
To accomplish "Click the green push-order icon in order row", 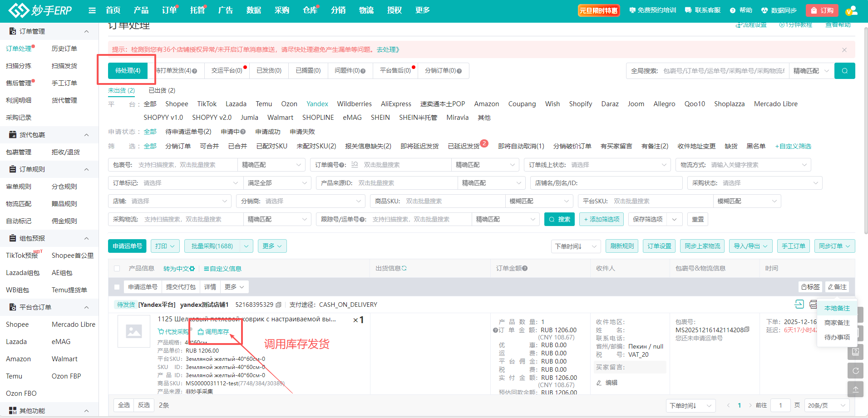I will click(799, 304).
